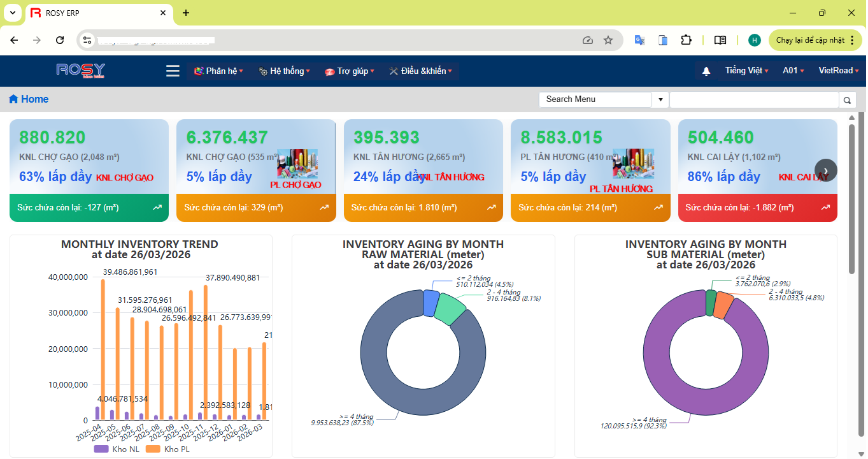Bookmark this page with star icon
The height and width of the screenshot is (459, 868).
(608, 40)
